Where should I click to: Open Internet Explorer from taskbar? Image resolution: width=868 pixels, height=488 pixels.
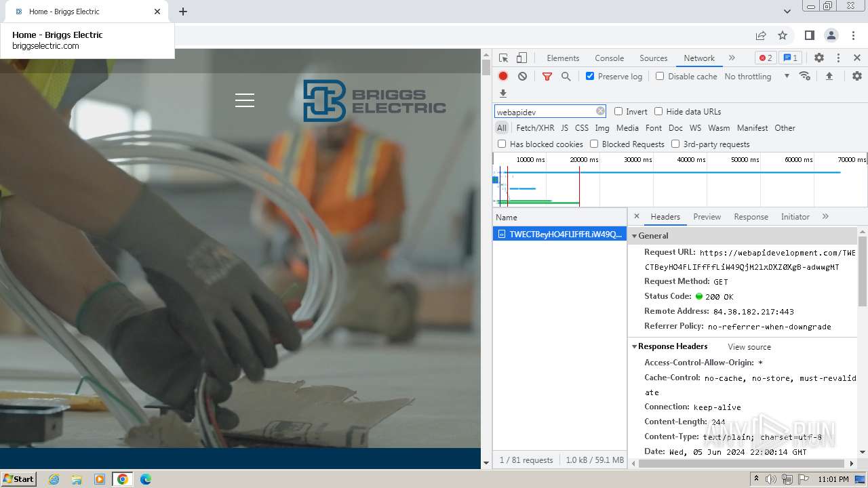54,479
